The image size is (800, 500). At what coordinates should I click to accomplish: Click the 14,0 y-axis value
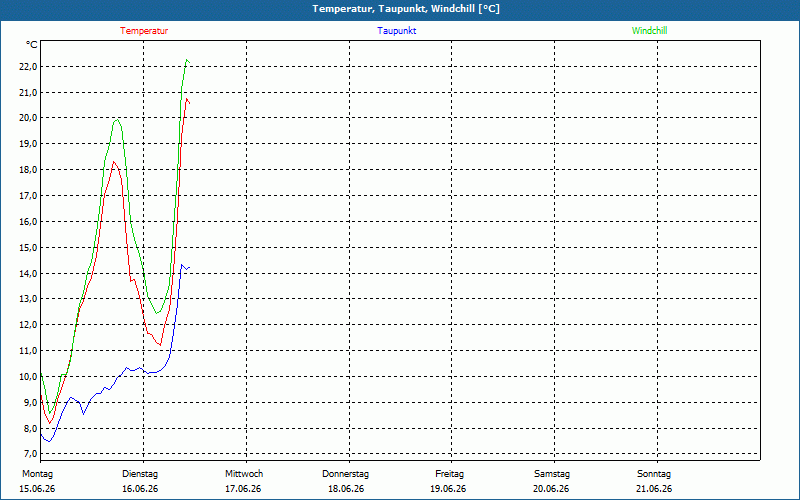pos(29,274)
